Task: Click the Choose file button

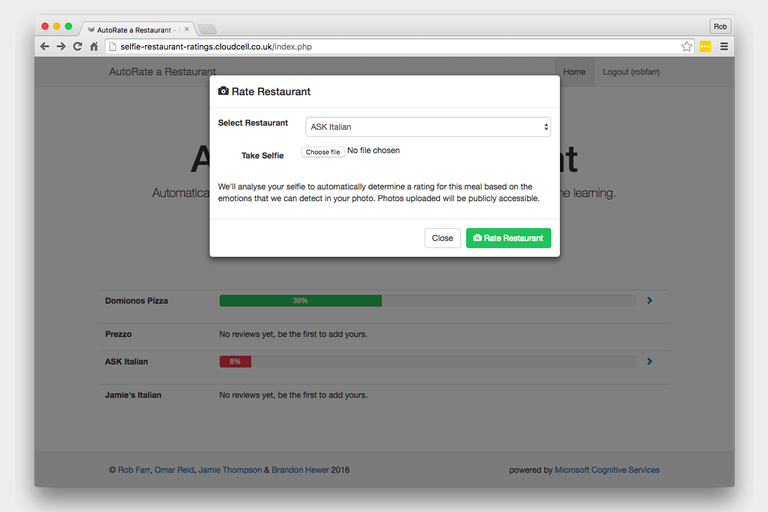Action: point(323,152)
